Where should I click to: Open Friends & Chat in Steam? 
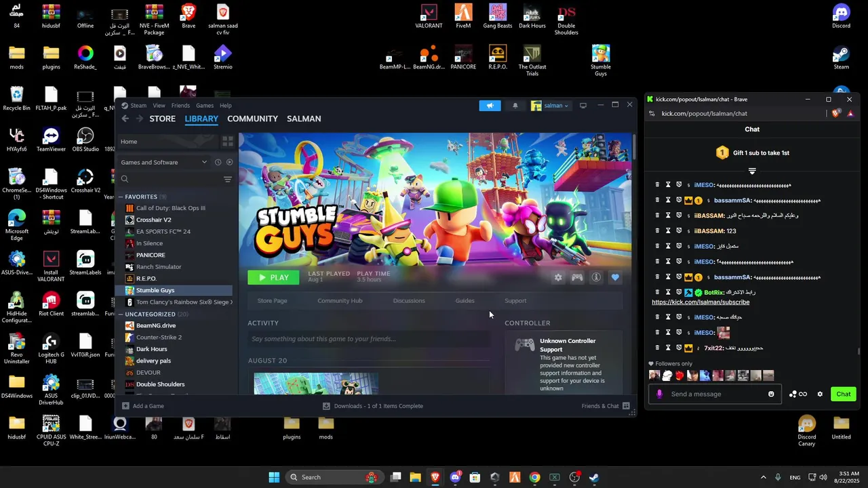[606, 406]
